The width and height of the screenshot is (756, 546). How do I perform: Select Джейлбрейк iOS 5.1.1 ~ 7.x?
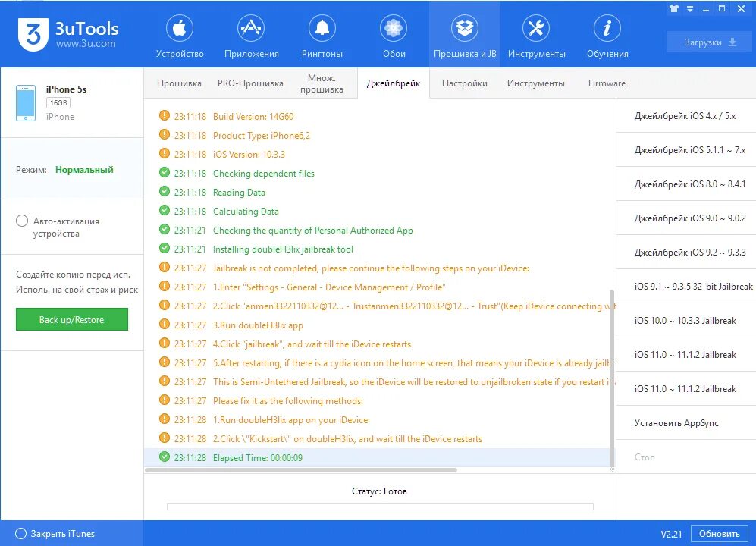pyautogui.click(x=686, y=150)
